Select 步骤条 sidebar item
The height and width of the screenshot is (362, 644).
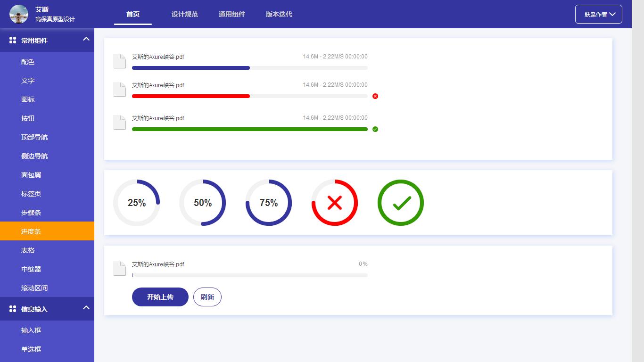47,213
